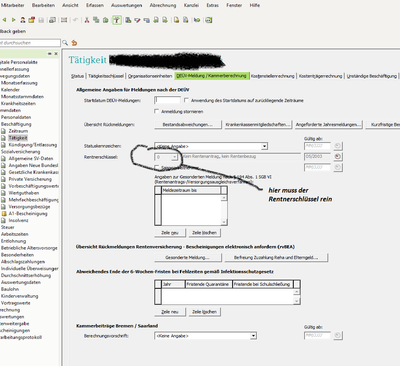The height and width of the screenshot is (366, 400).
Task: Open the Kanzlei menu
Action: [191, 5]
